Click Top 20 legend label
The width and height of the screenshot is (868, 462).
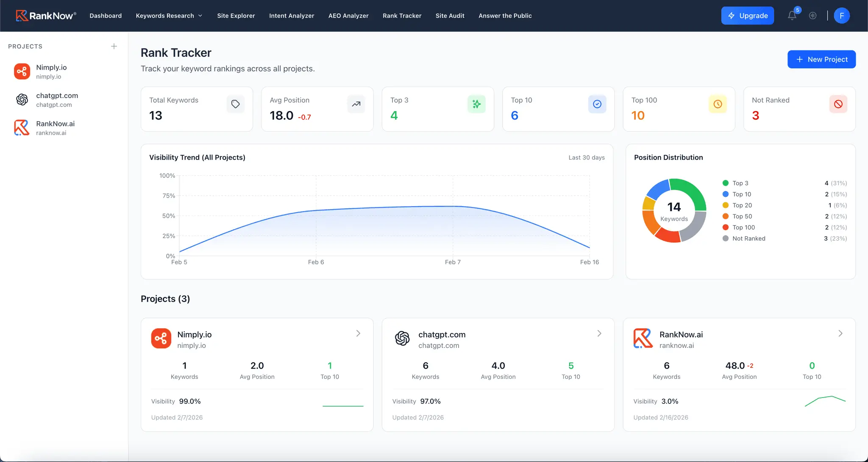[x=742, y=205]
